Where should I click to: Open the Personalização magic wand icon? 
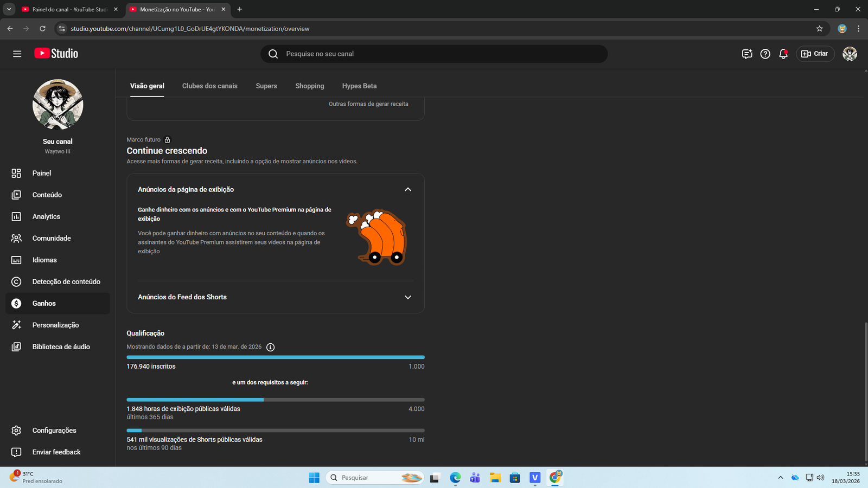pyautogui.click(x=16, y=325)
